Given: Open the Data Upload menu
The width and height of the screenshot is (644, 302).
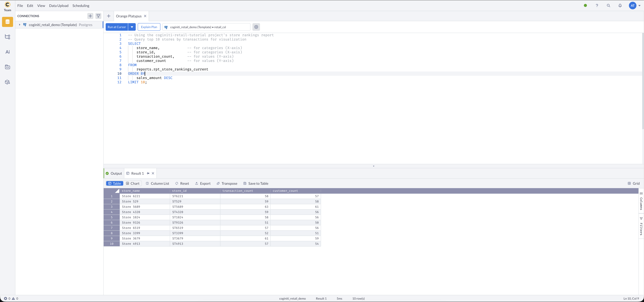Looking at the screenshot, I should point(58,6).
